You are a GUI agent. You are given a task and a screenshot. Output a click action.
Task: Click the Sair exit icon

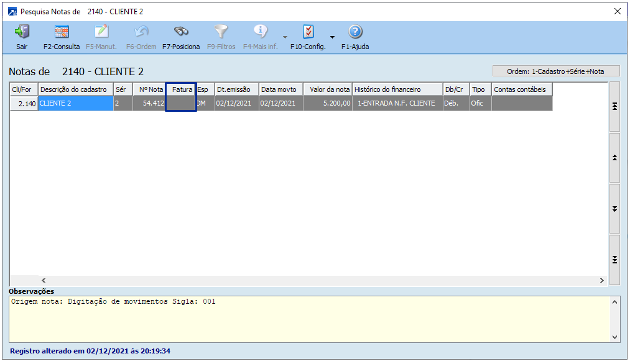22,32
